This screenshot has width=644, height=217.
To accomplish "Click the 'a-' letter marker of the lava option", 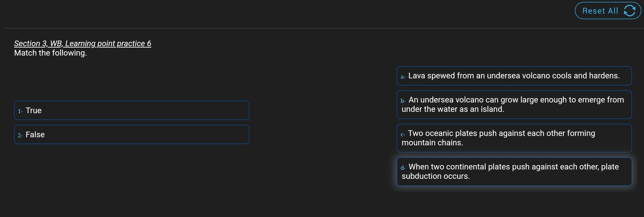I will tap(403, 77).
